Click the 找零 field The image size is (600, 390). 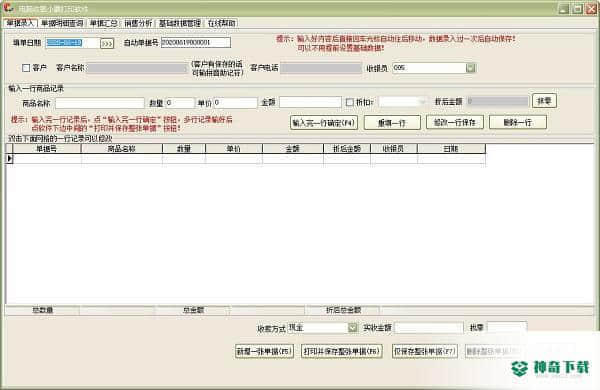click(507, 327)
